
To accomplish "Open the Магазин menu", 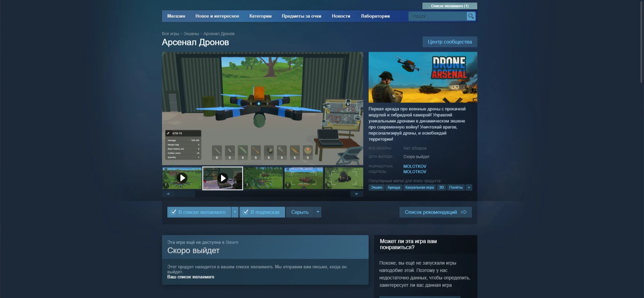I will click(x=176, y=16).
